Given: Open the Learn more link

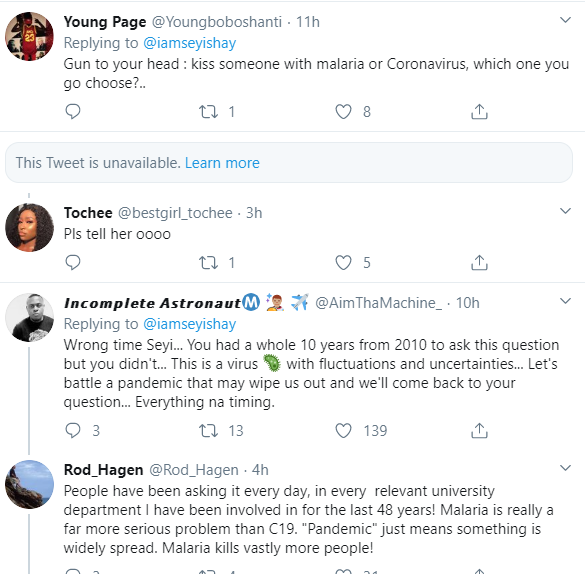Looking at the screenshot, I should click(x=222, y=163).
